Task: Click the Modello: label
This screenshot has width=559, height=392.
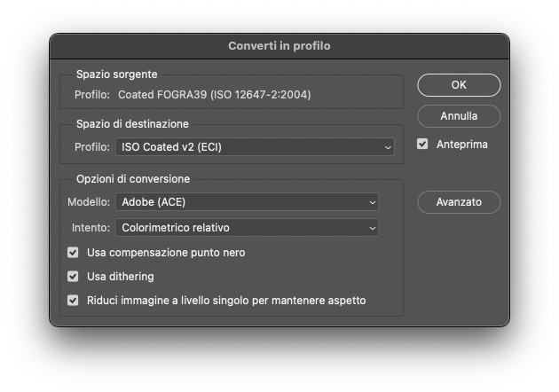Action: pos(89,202)
